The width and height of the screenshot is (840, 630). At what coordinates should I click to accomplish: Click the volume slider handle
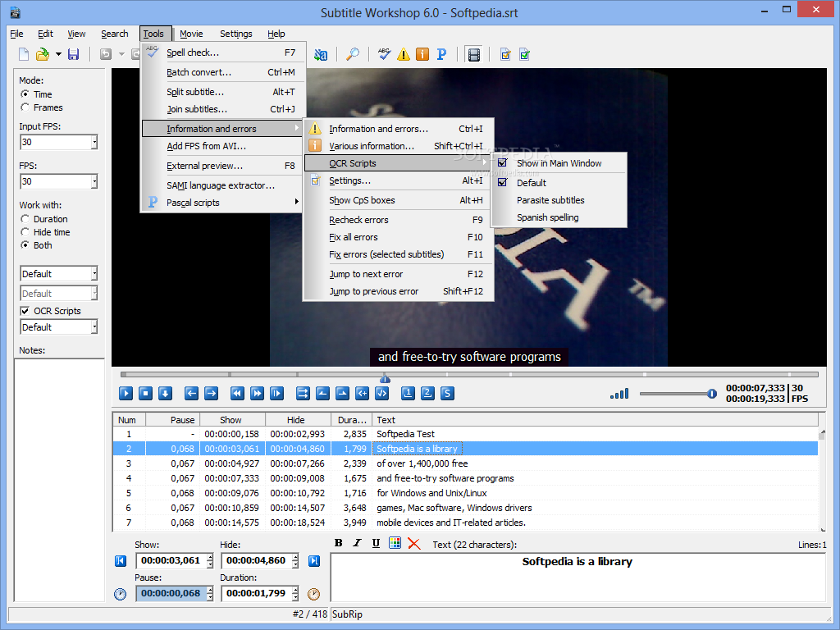[x=711, y=394]
